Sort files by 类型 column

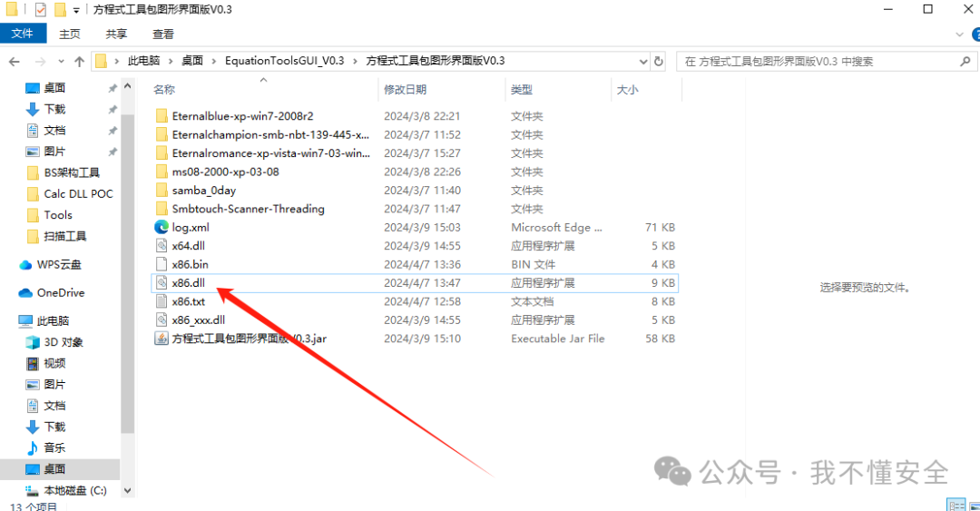[521, 90]
